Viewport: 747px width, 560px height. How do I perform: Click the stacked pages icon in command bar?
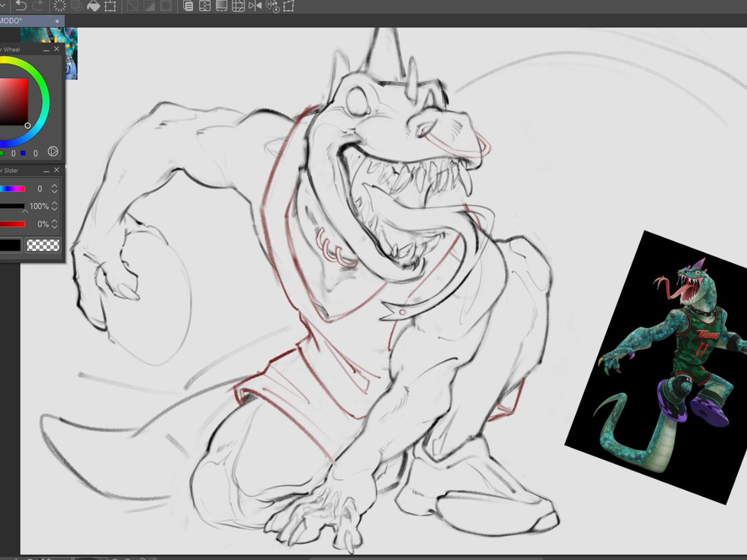(188, 6)
